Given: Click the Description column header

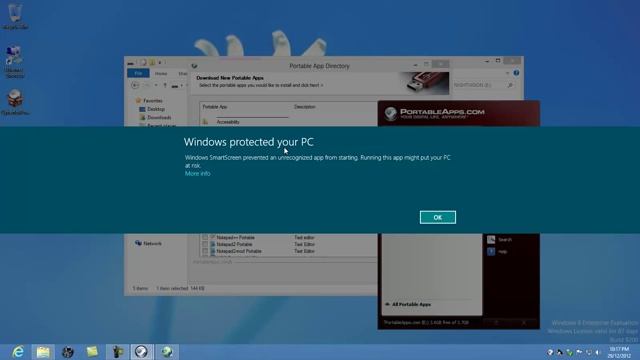Looking at the screenshot, I should click(x=304, y=107).
